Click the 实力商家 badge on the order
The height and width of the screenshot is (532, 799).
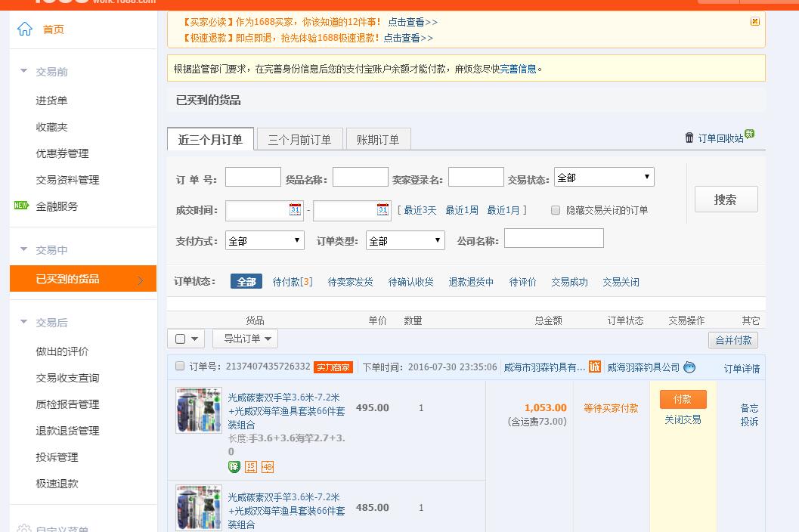333,367
